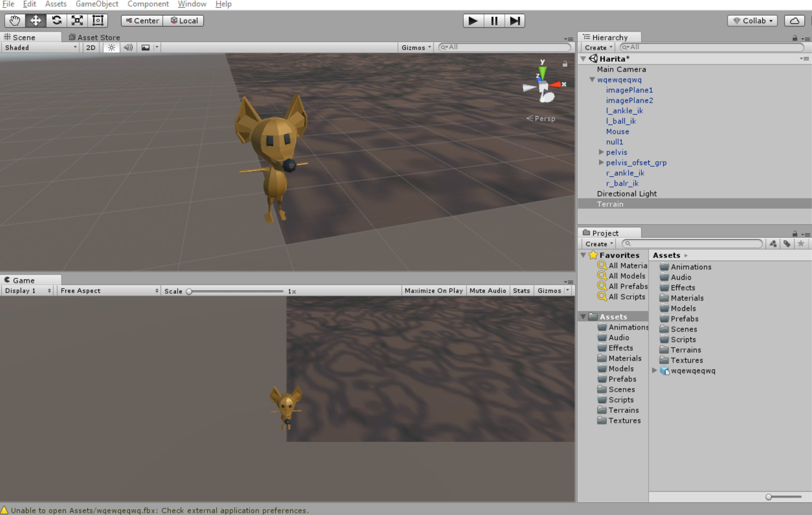Image resolution: width=812 pixels, height=515 pixels.
Task: Enable 2D scene view mode
Action: pyautogui.click(x=90, y=47)
